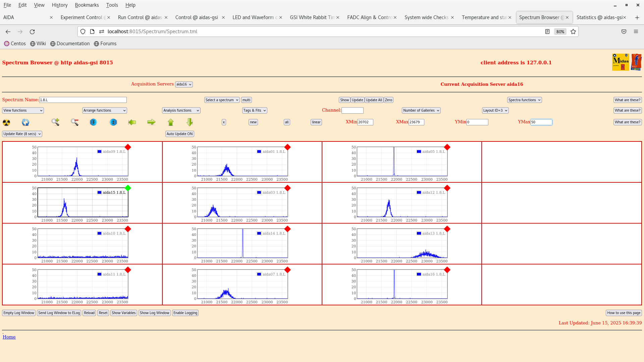Screen dimensions: 644x362
Task: Click the green right arrow icon
Action: [x=151, y=122]
